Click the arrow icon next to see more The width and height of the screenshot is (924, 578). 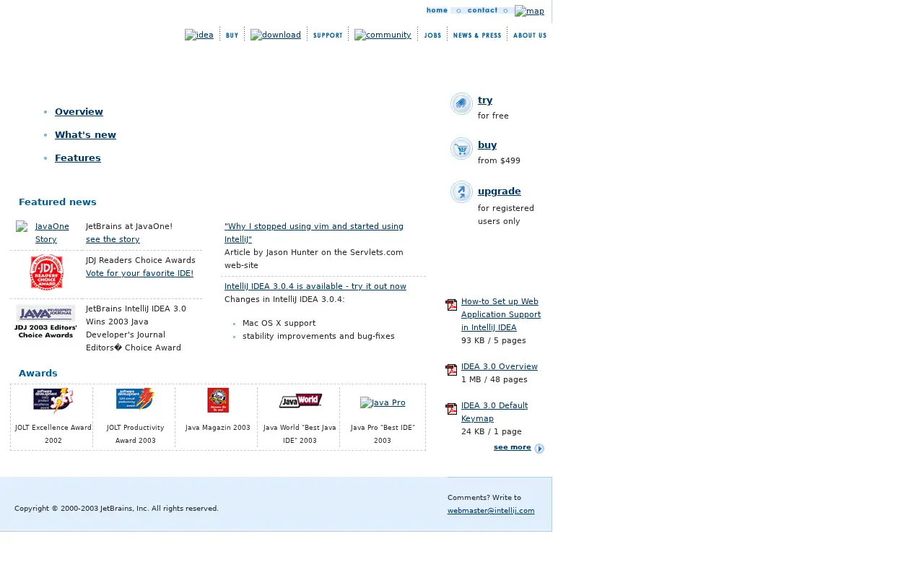coord(539,449)
